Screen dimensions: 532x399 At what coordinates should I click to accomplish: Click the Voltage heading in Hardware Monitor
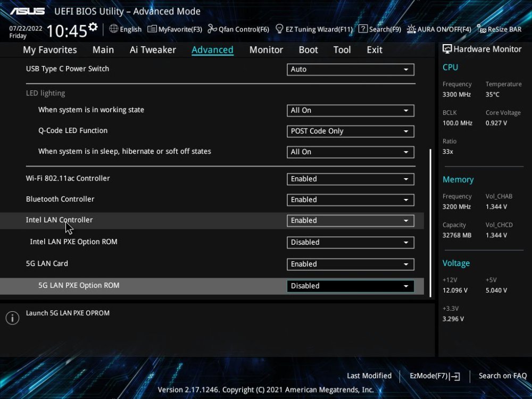[456, 263]
